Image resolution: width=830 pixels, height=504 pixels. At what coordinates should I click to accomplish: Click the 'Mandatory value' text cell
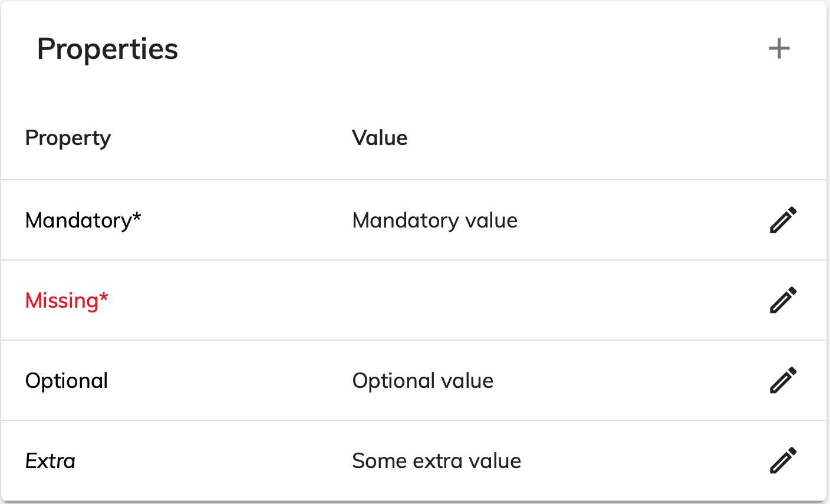click(x=434, y=220)
